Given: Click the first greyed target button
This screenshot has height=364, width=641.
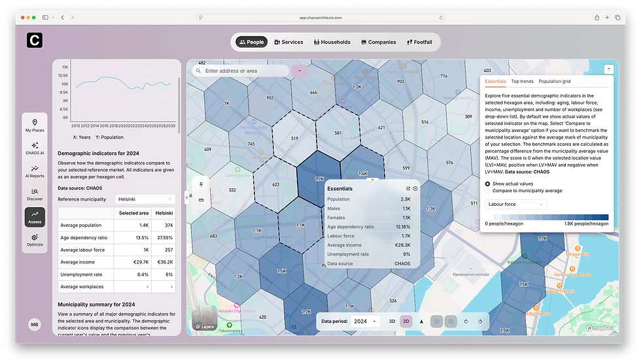Looking at the screenshot, I should pos(437,322).
